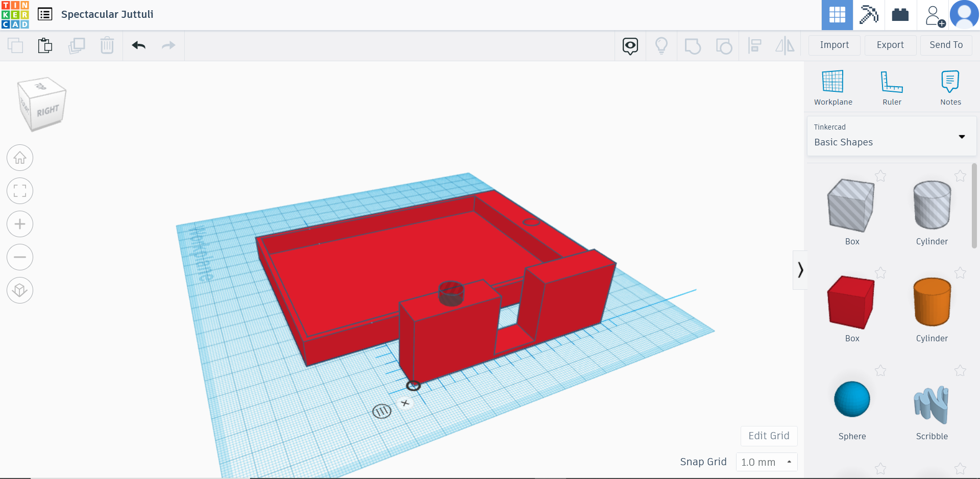Click the Group shapes icon
Viewport: 980px width, 479px height.
click(693, 46)
